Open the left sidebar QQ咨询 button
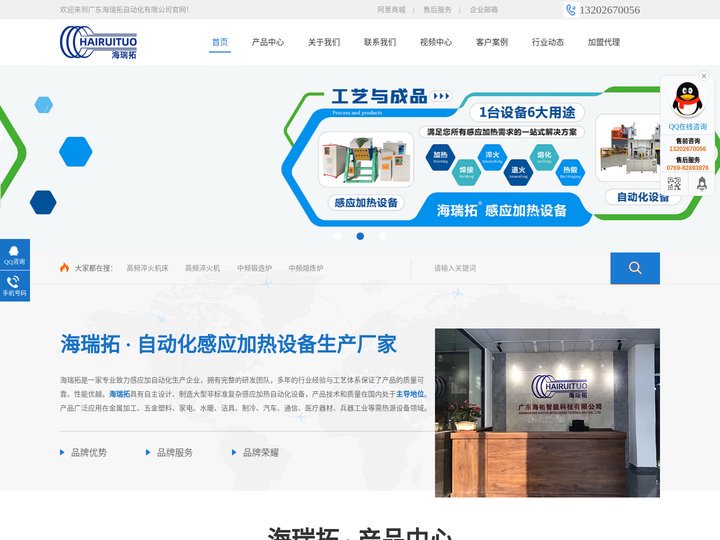720x540 pixels. tap(15, 254)
